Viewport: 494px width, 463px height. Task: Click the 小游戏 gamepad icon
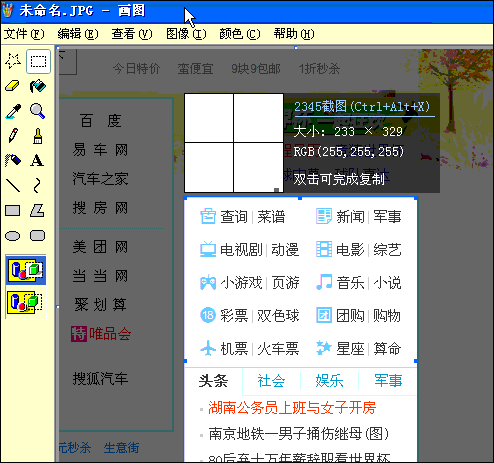pyautogui.click(x=208, y=282)
